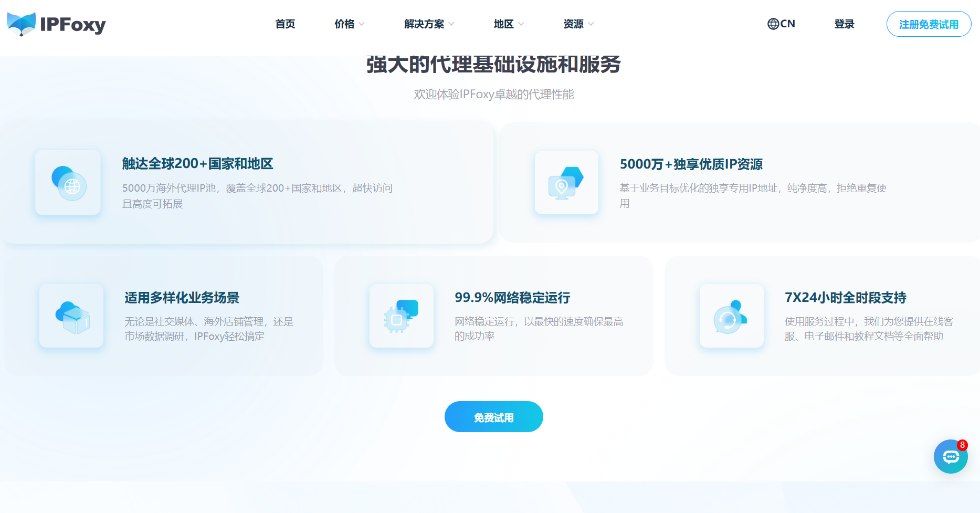The image size is (980, 513).
Task: Open the 首页 home page link
Action: [285, 24]
